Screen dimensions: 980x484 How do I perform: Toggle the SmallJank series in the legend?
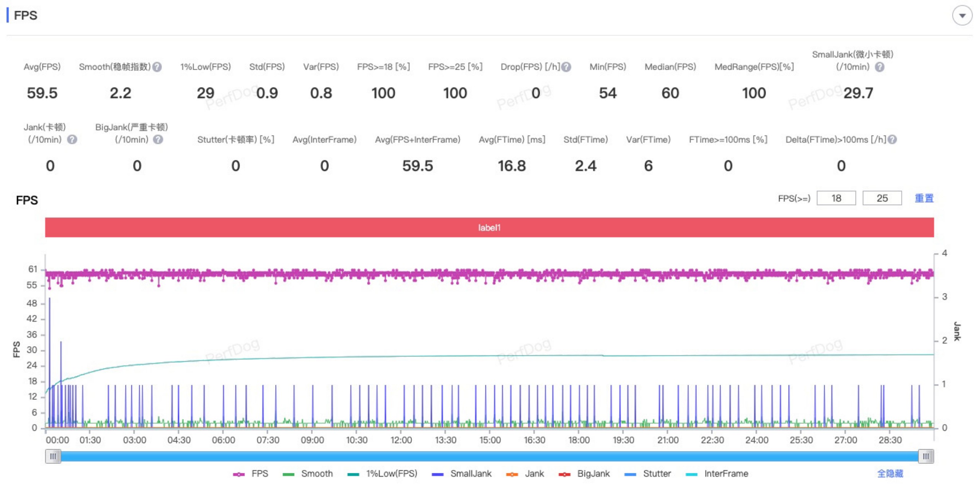point(461,474)
